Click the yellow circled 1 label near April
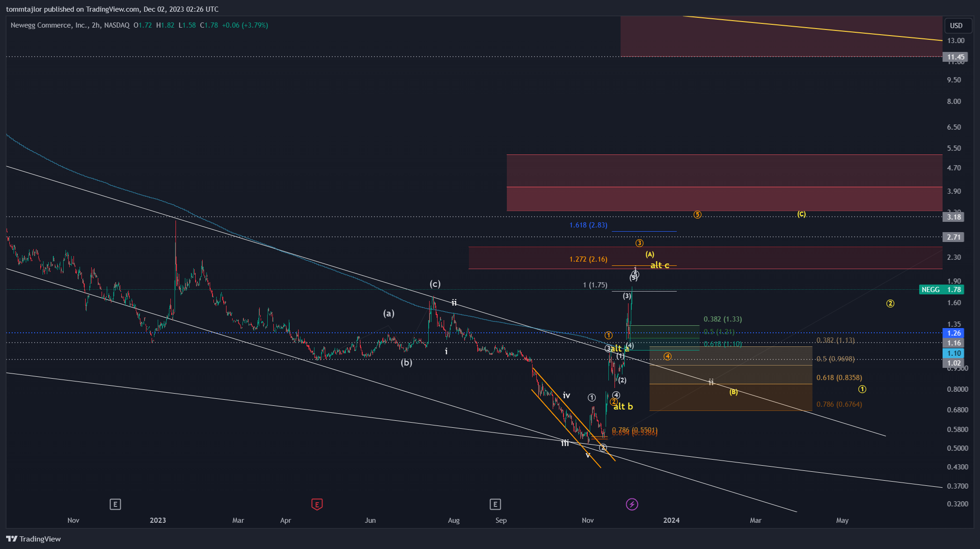This screenshot has height=549, width=980. [x=862, y=389]
